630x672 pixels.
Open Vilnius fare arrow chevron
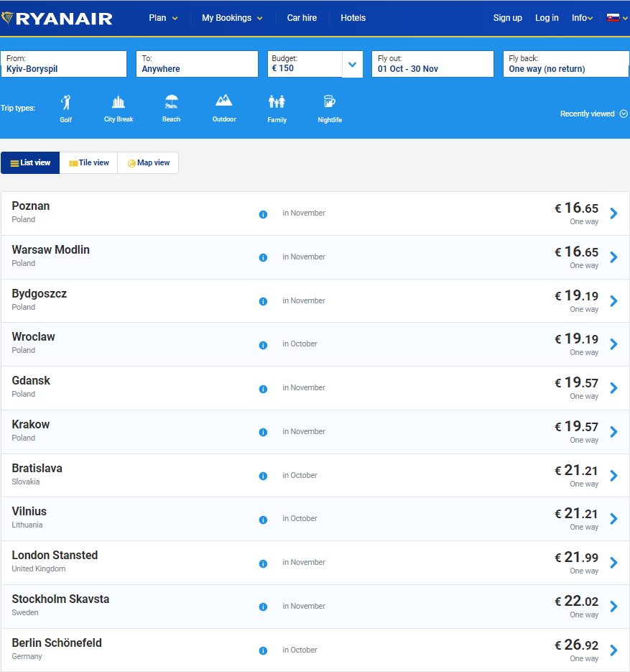tap(613, 519)
